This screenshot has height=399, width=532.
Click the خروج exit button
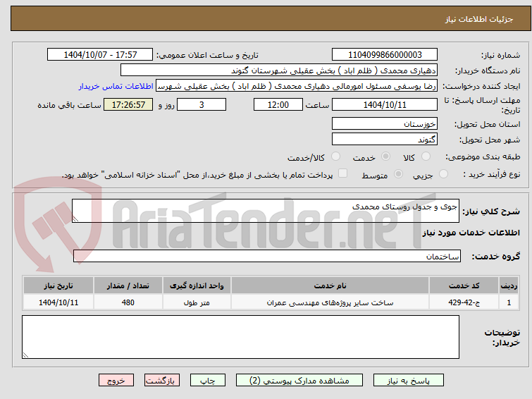(x=116, y=381)
